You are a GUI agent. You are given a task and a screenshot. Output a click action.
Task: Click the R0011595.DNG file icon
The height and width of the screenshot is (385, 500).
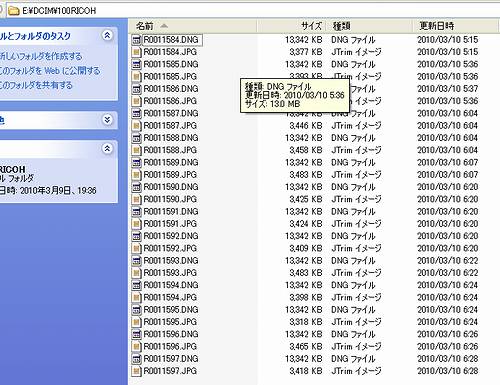tap(136, 310)
